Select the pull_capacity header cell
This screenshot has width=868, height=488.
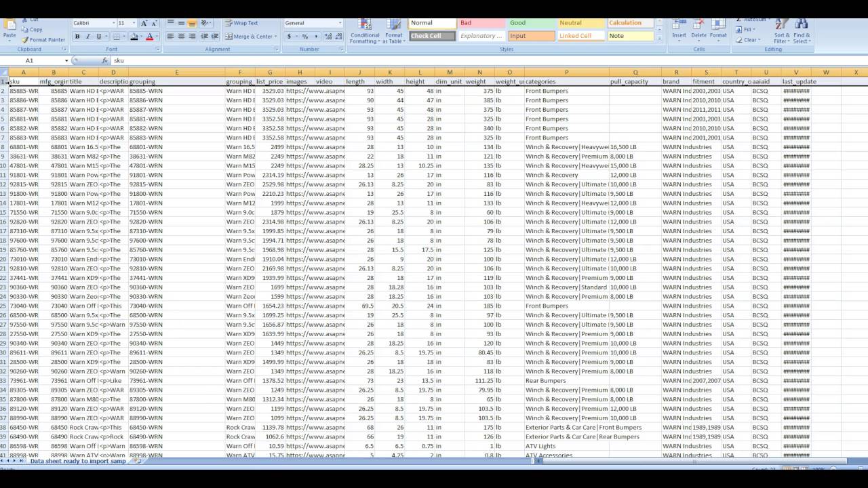[x=635, y=81]
